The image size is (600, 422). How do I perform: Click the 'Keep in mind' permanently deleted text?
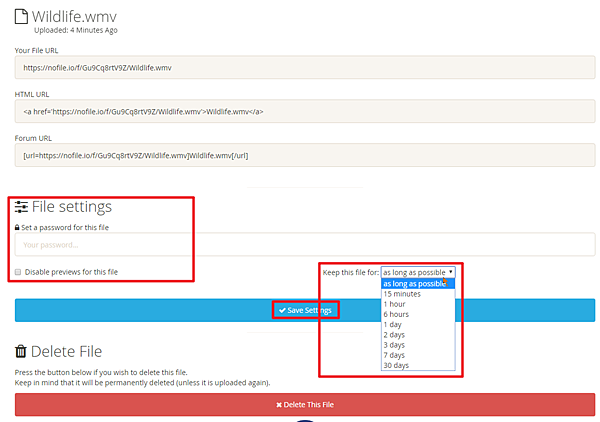142,383
